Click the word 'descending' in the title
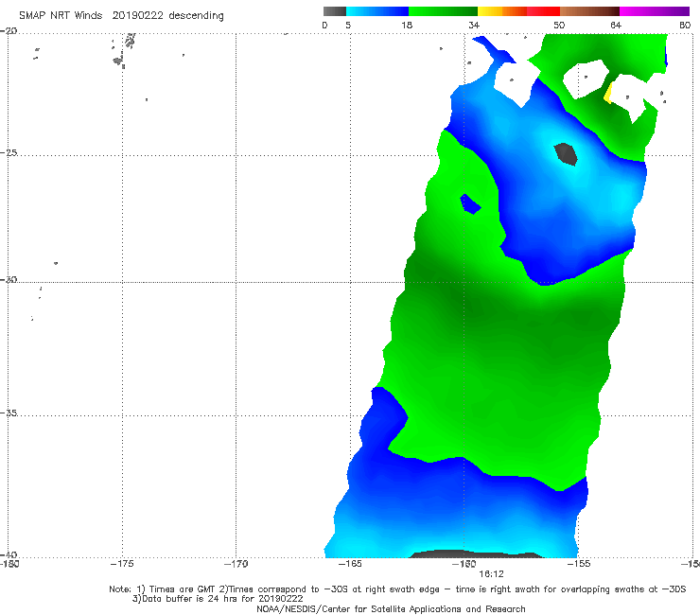The height and width of the screenshot is (615, 700). (x=197, y=16)
